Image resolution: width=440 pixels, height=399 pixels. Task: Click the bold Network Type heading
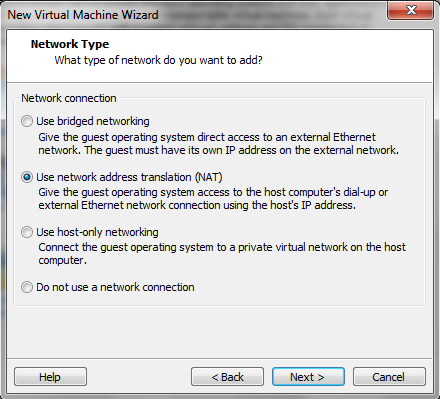click(x=70, y=44)
